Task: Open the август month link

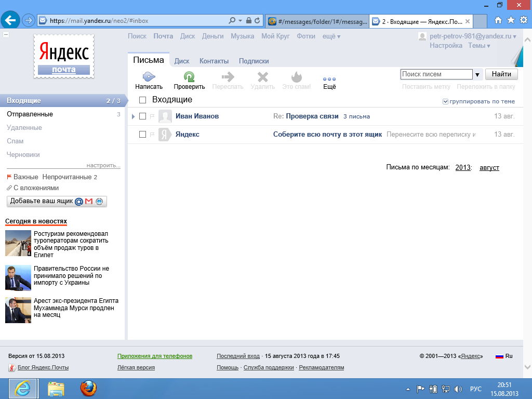Action: [489, 167]
